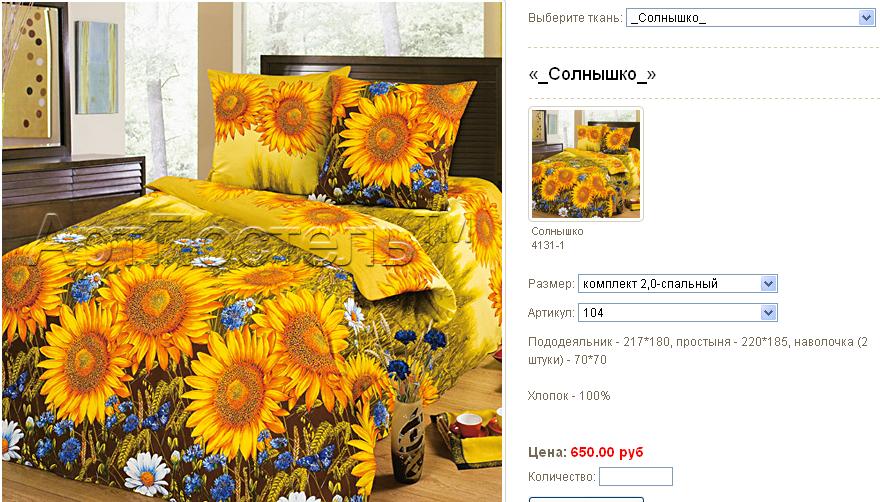Select the small sunflower bedding thumbnail
This screenshot has width=880, height=502.
586,164
